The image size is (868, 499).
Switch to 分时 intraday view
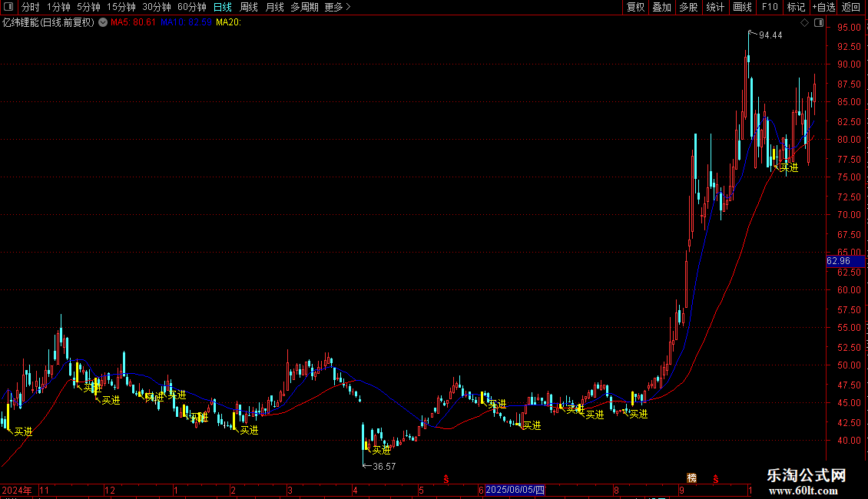click(31, 7)
